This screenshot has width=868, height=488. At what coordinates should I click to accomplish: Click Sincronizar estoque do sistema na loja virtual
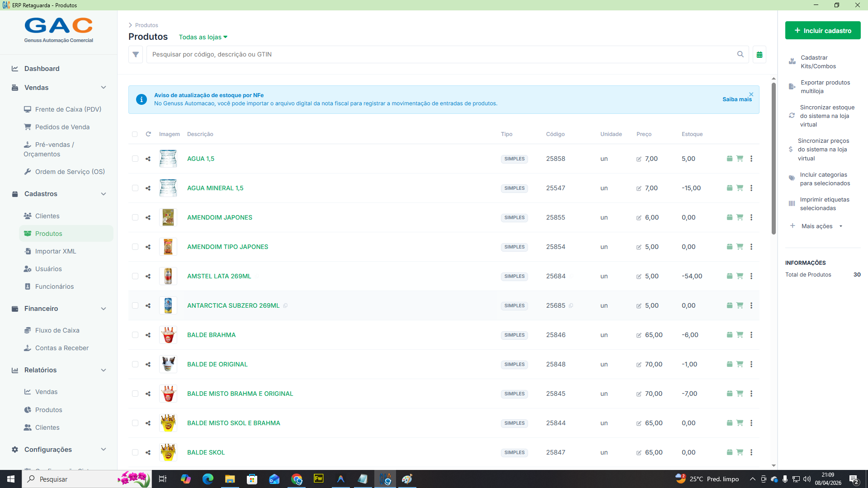(822, 116)
